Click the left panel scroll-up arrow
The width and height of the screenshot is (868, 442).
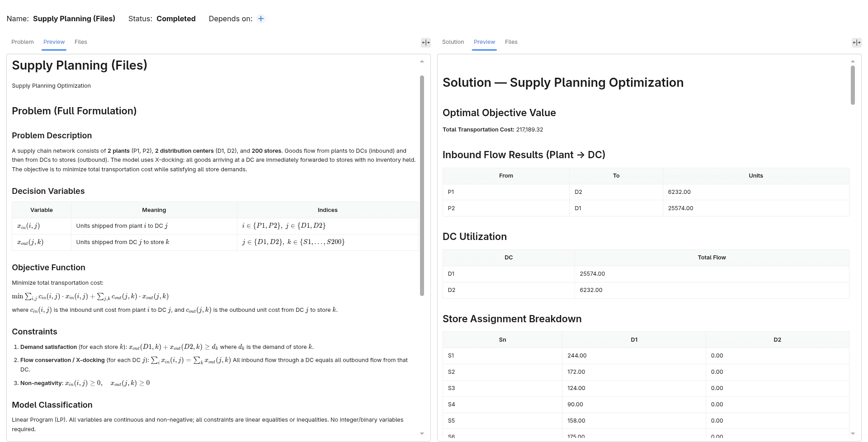(422, 61)
